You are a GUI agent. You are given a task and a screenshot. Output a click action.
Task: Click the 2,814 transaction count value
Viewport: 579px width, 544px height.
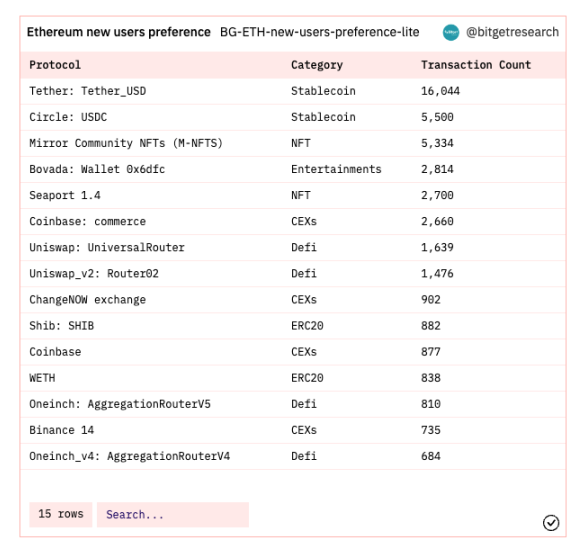point(437,169)
